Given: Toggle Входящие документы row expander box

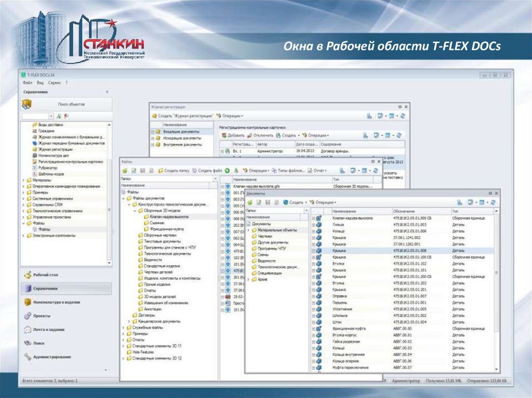Looking at the screenshot, I should [x=153, y=131].
